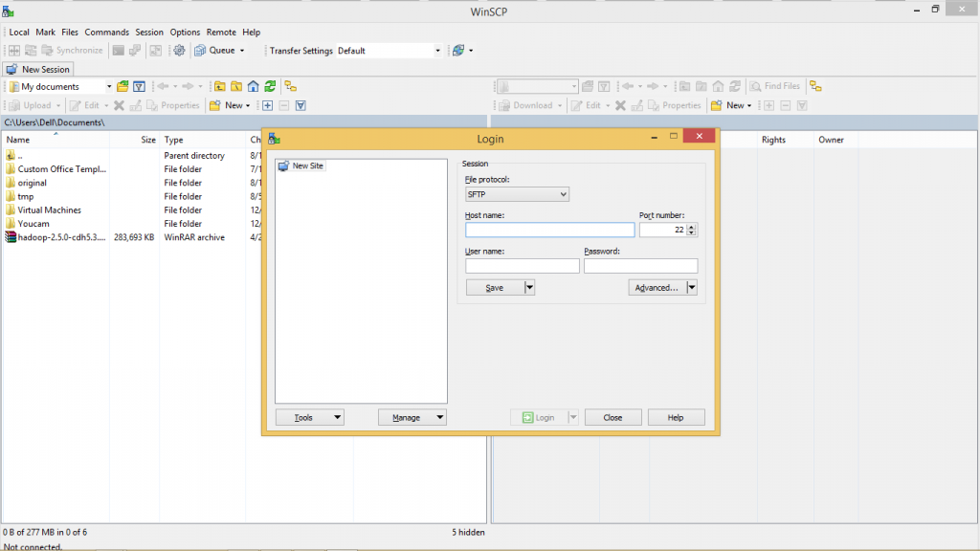Open the File protocol SFTP dropdown
Image resolution: width=980 pixels, height=551 pixels.
[x=517, y=194]
